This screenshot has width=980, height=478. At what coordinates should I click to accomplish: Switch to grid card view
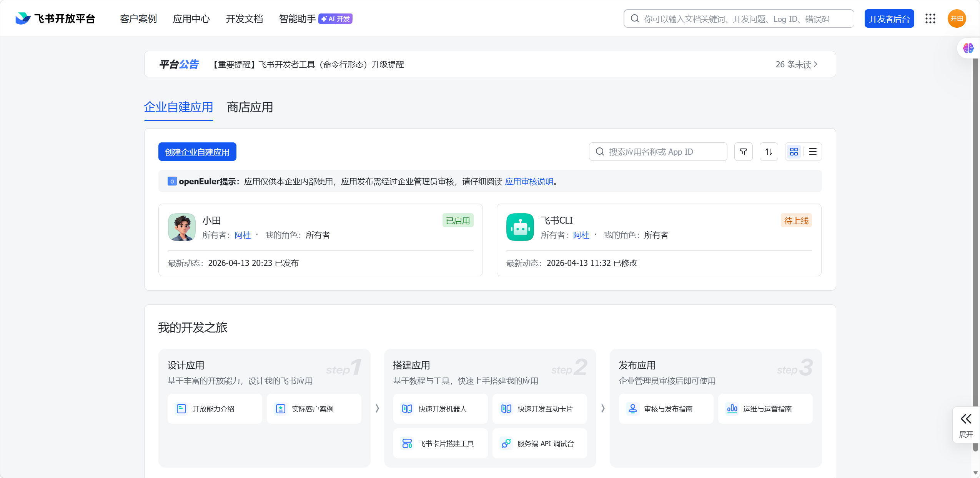(x=794, y=152)
